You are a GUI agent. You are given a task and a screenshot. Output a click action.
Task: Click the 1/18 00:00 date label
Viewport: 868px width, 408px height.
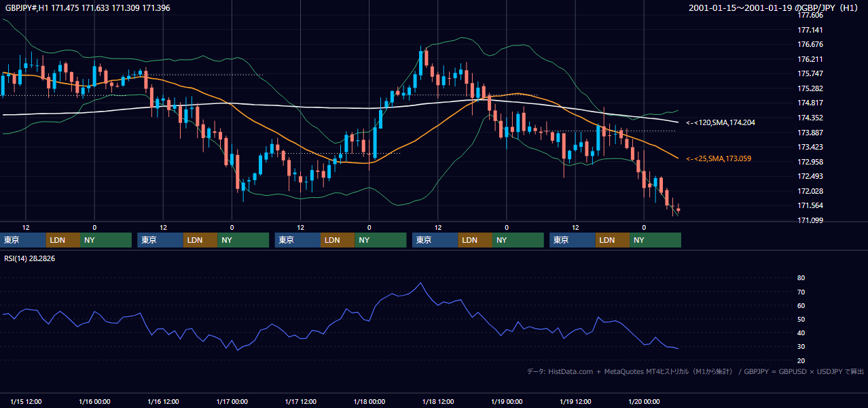click(x=369, y=401)
